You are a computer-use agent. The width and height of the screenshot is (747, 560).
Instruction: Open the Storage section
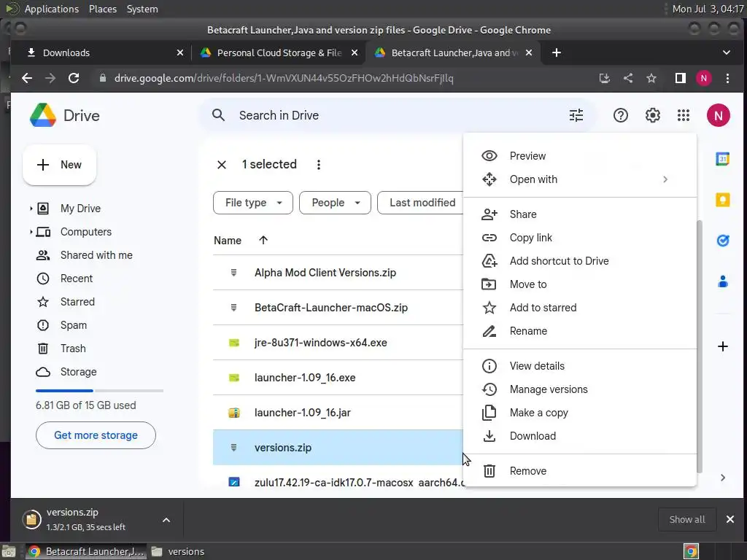78,372
